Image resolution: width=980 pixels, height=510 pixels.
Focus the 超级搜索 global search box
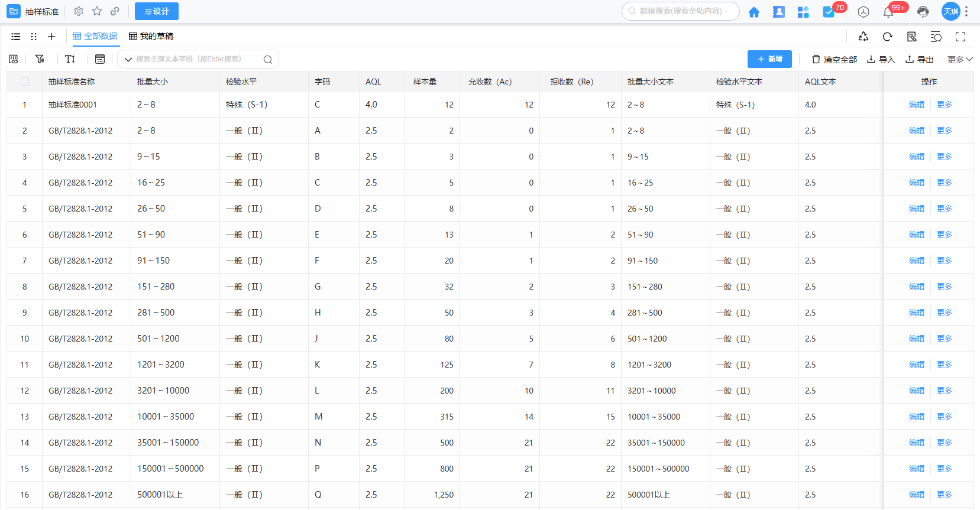coord(681,11)
